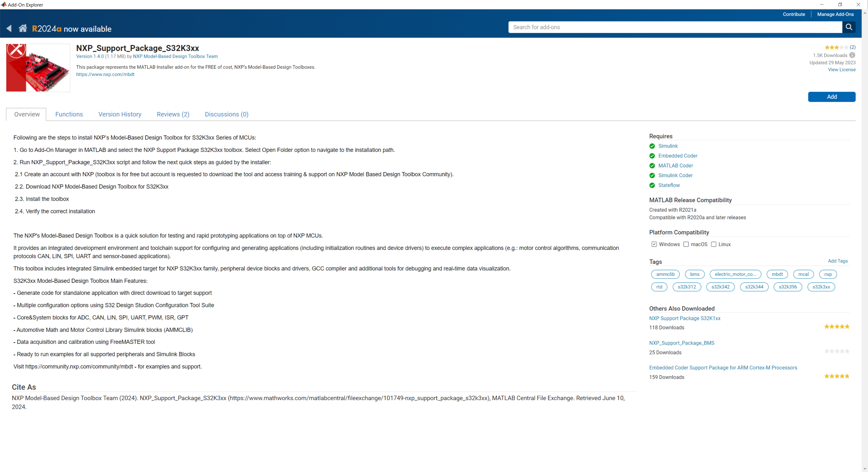Click the downloads info icon

pyautogui.click(x=852, y=55)
